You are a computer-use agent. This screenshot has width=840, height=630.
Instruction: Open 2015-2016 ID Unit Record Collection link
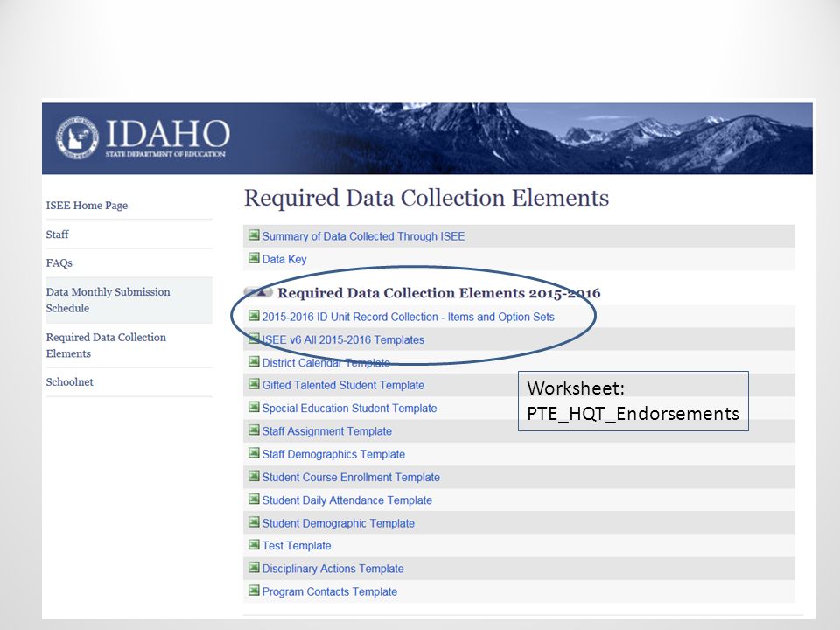pyautogui.click(x=409, y=317)
